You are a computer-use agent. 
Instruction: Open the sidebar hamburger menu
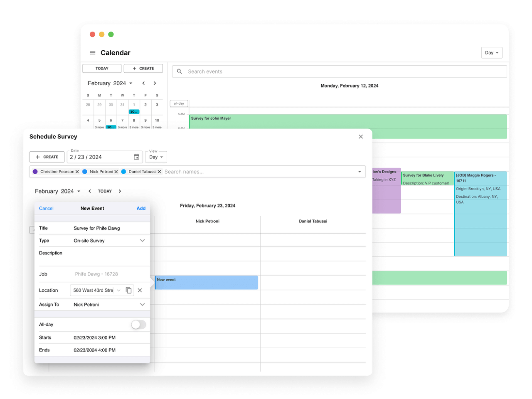click(92, 53)
